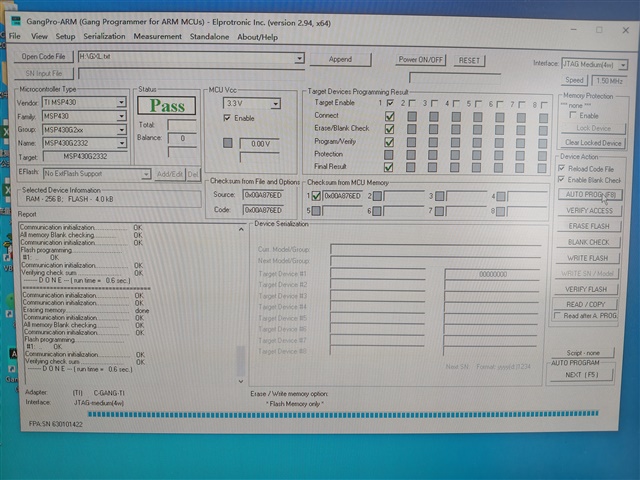Toggle target power with Power ON/OFF
Screen dimensions: 640x480
click(x=420, y=60)
